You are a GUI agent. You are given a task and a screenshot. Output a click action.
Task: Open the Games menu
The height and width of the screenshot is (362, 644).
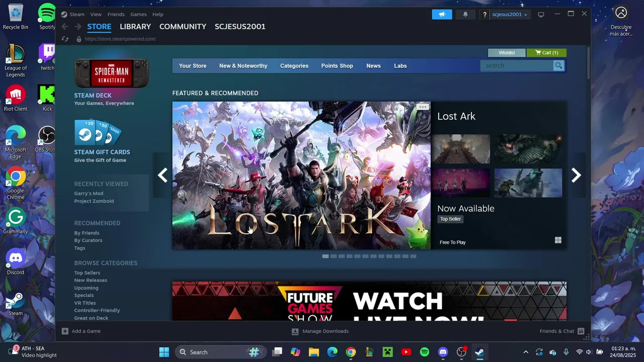coord(138,14)
